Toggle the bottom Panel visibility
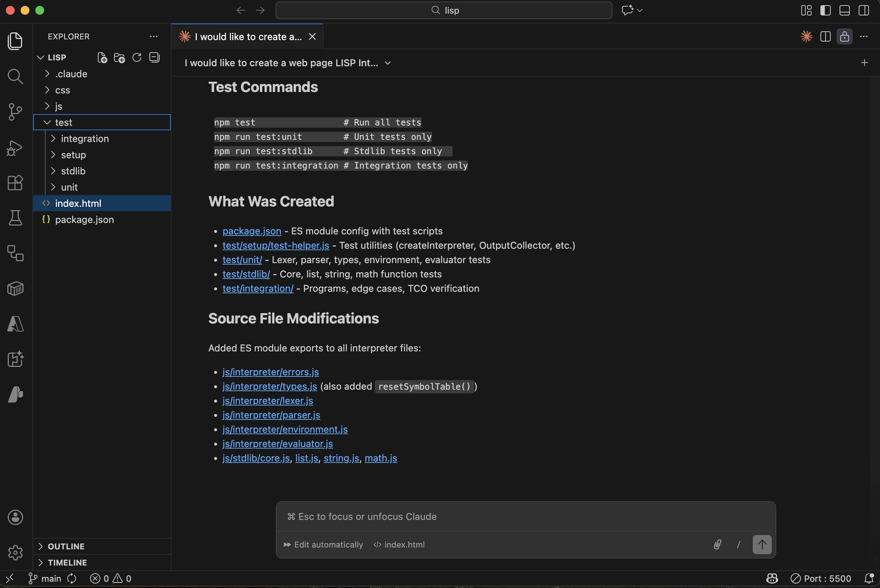This screenshot has width=880, height=588. 844,11
